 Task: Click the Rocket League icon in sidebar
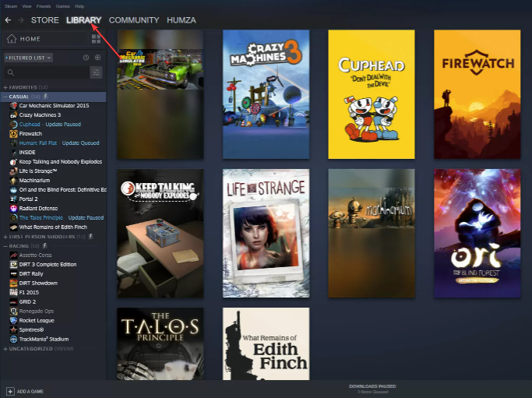click(x=13, y=320)
